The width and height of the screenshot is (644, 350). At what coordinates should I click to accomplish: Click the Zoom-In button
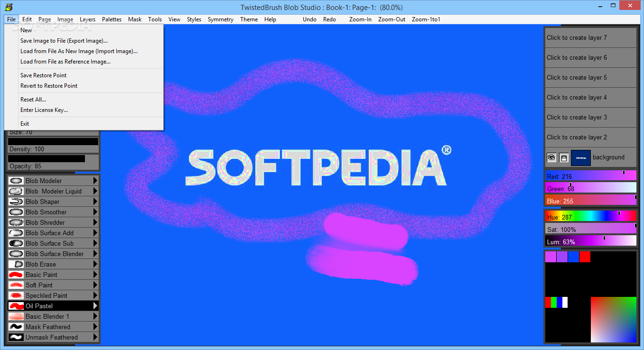[360, 19]
